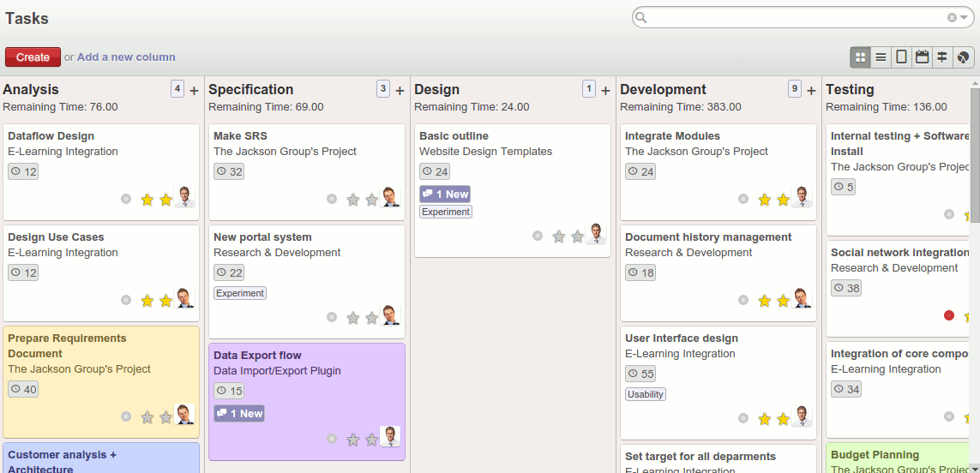
Task: Select the kanban view icon
Action: coord(861,57)
